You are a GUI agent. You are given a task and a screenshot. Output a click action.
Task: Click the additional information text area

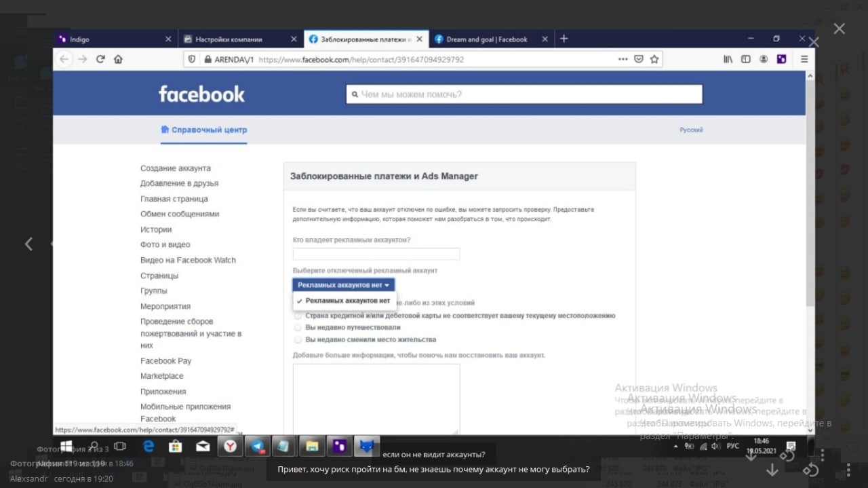click(376, 399)
